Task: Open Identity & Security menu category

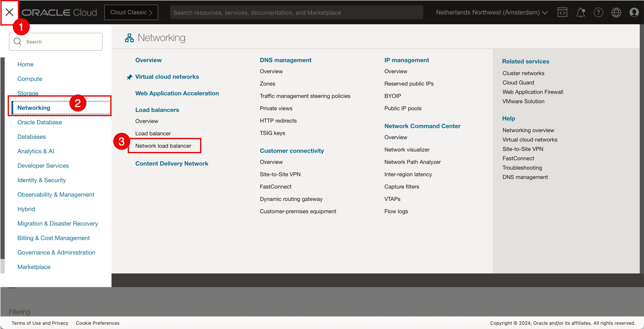Action: pyautogui.click(x=42, y=180)
